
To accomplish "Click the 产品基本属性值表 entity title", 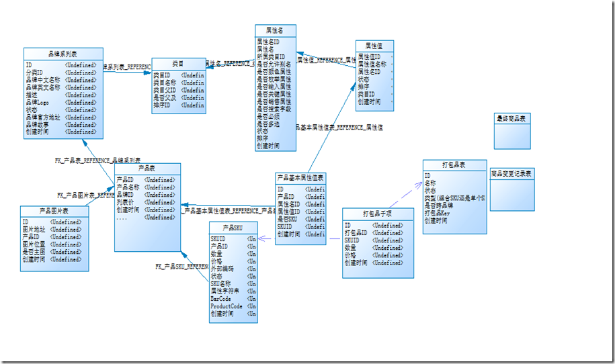I will pyautogui.click(x=300, y=178).
